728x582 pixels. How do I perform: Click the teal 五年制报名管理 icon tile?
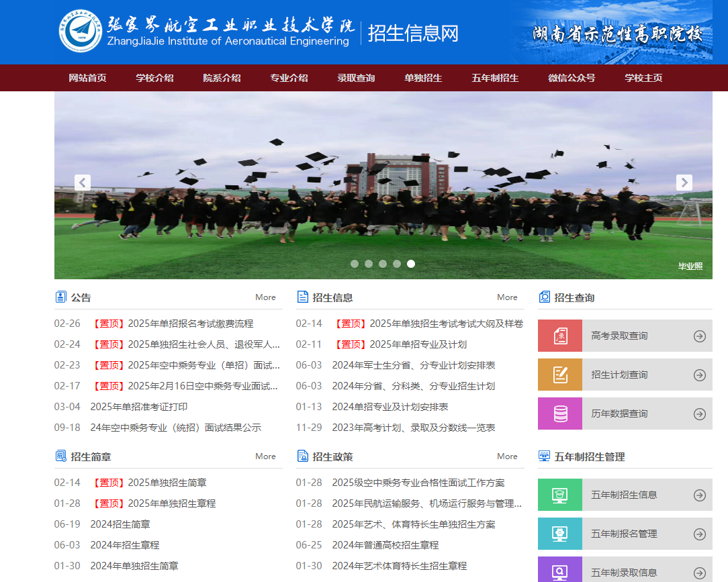[x=560, y=534]
